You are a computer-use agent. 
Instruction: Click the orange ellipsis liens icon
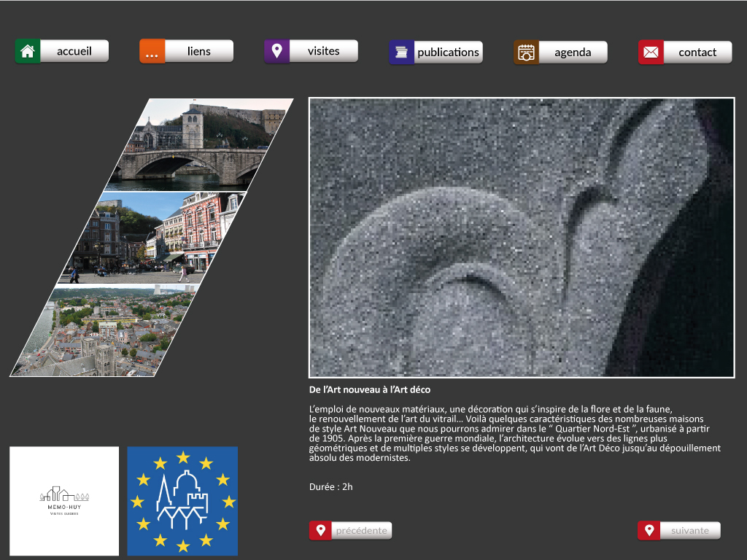[152, 52]
